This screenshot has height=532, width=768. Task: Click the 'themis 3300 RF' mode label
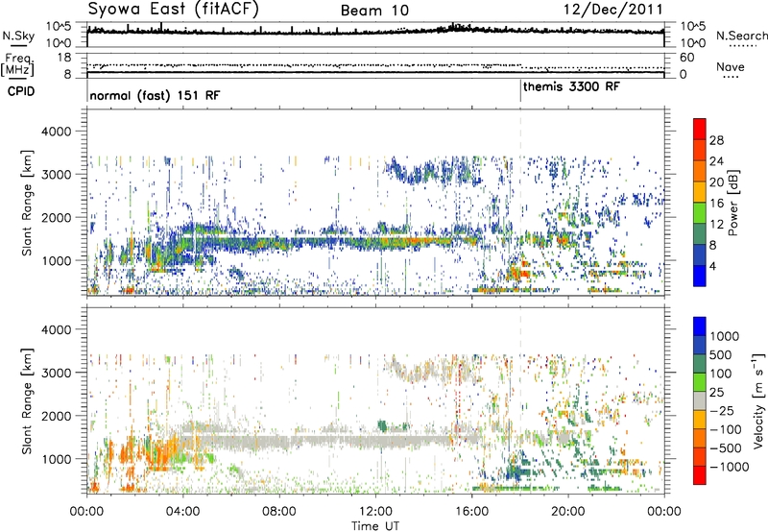[571, 87]
